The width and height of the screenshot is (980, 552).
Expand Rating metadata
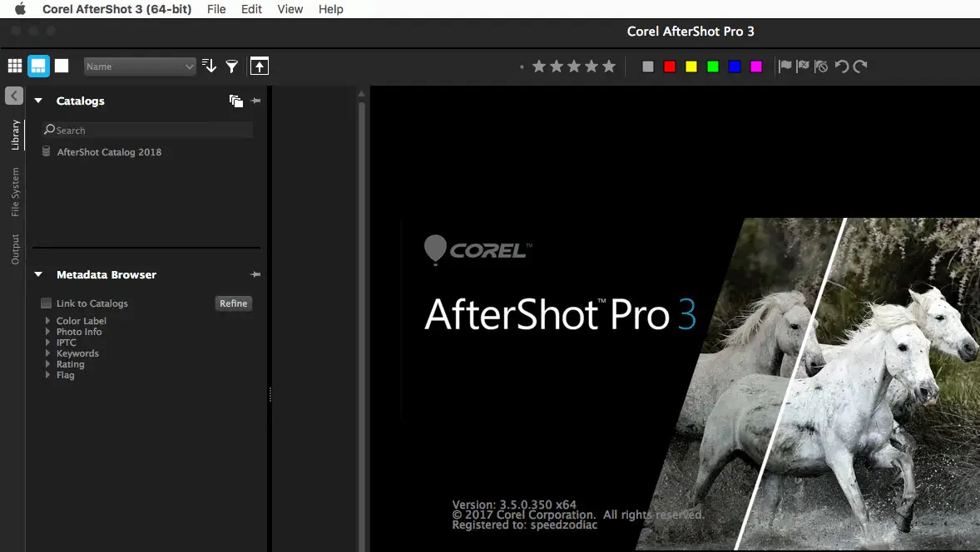click(47, 364)
